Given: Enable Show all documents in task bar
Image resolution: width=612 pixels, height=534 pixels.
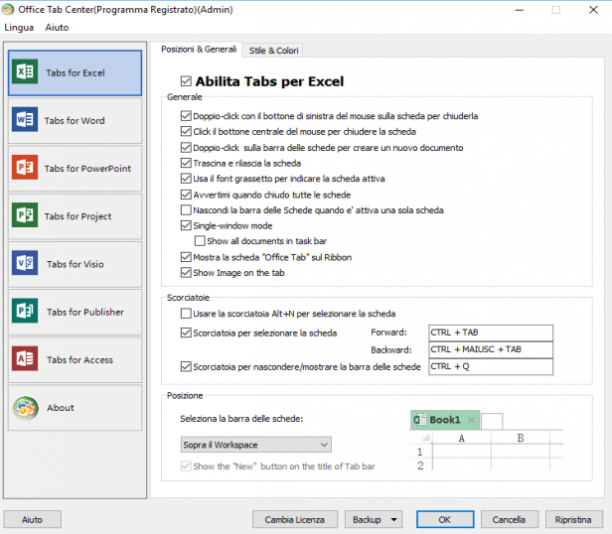Looking at the screenshot, I should (x=199, y=241).
